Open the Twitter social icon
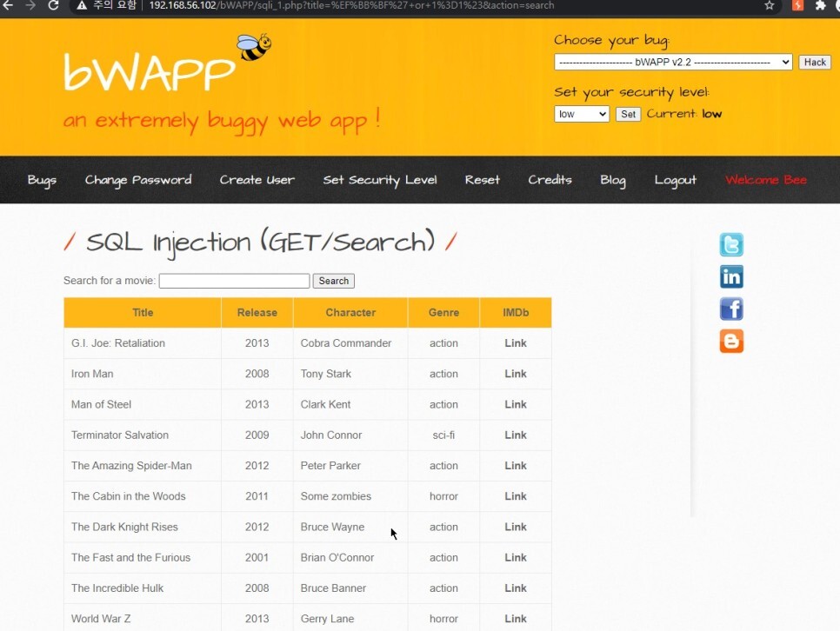 click(x=731, y=245)
